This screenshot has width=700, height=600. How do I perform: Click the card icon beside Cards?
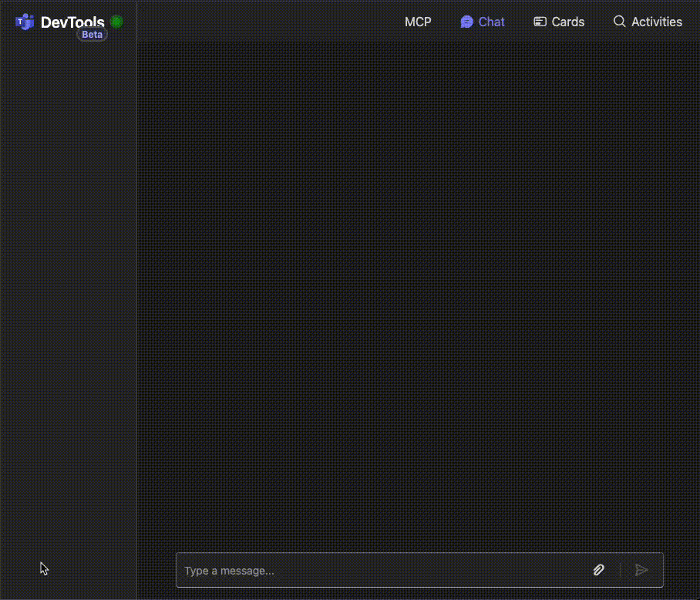(540, 22)
